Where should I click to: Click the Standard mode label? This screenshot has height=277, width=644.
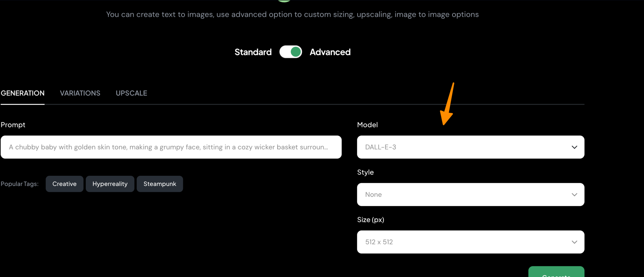[x=253, y=52]
